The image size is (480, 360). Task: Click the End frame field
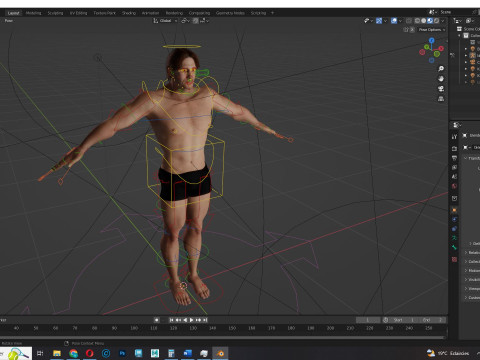pos(432,320)
